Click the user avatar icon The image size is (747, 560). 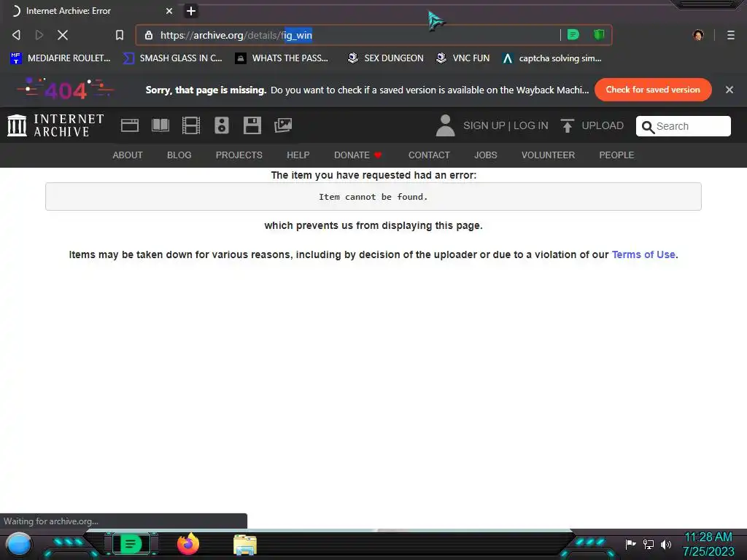pos(446,125)
